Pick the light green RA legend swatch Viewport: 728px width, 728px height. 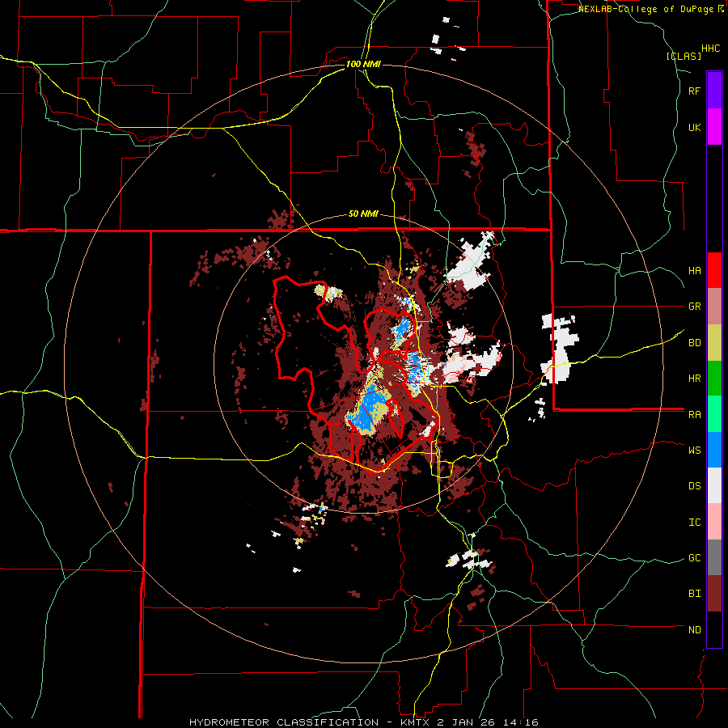tap(714, 414)
